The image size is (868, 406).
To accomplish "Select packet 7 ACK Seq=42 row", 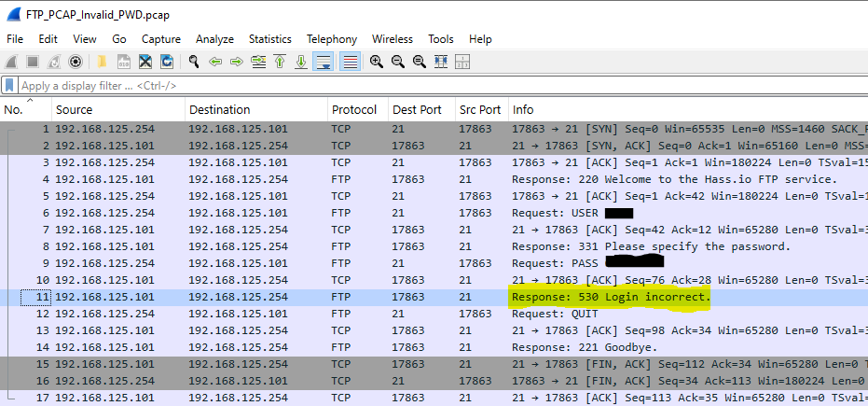I will (x=434, y=230).
